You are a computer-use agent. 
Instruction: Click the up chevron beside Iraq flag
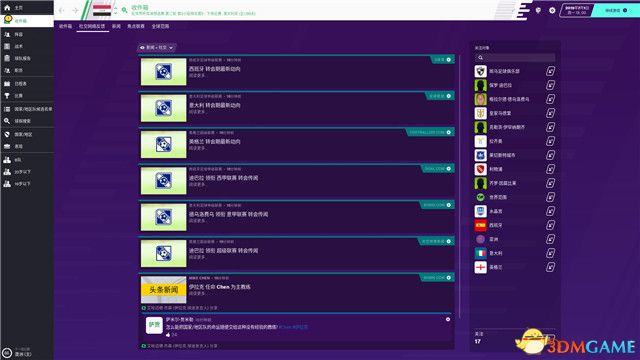116,7
